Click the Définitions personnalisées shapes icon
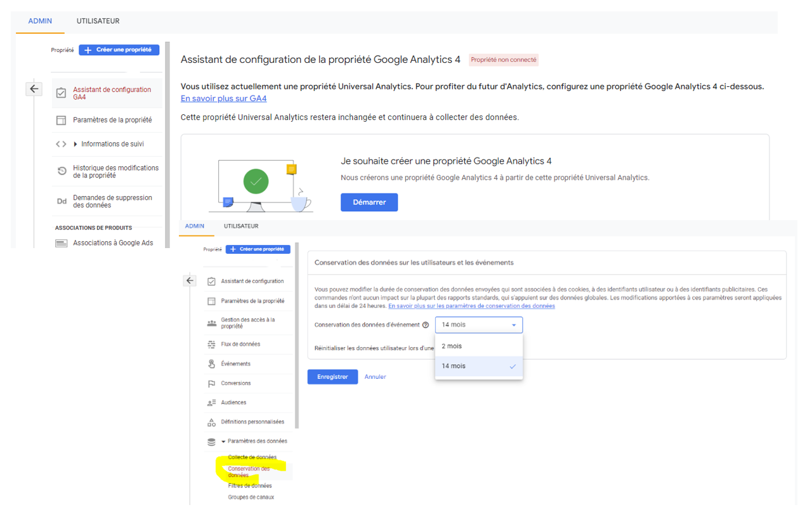Viewport: 812px width, 526px height. (212, 423)
